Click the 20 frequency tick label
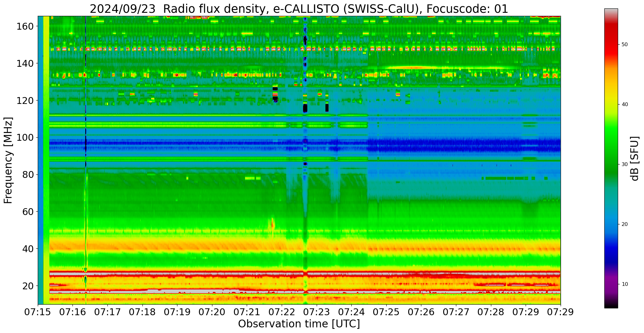Screen dimensions: 644x333 (28, 286)
